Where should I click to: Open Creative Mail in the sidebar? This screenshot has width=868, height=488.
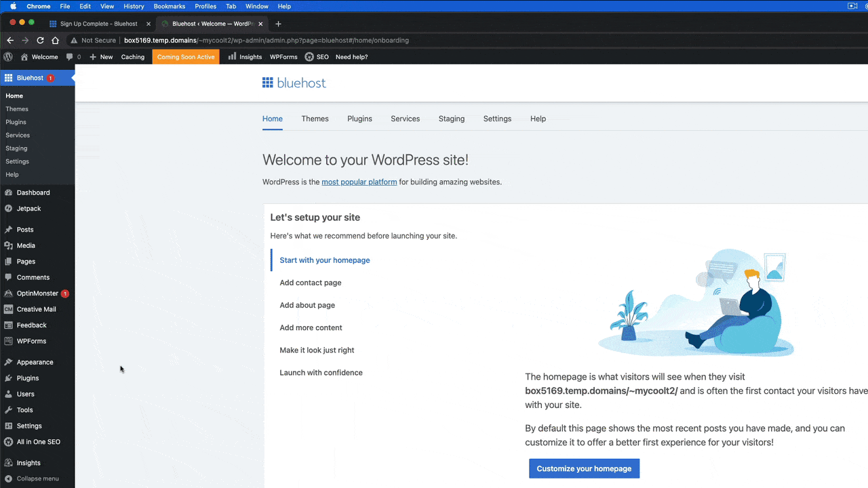point(37,309)
